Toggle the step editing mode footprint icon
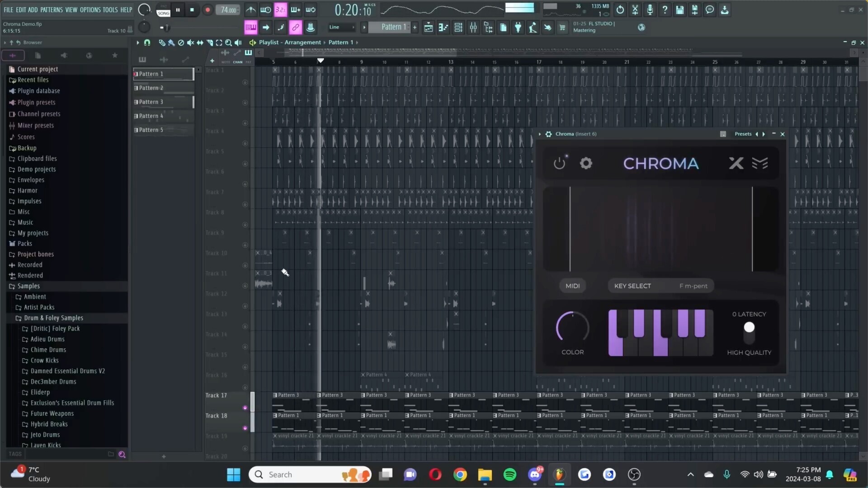Viewport: 868px width, 488px height. pos(280,28)
